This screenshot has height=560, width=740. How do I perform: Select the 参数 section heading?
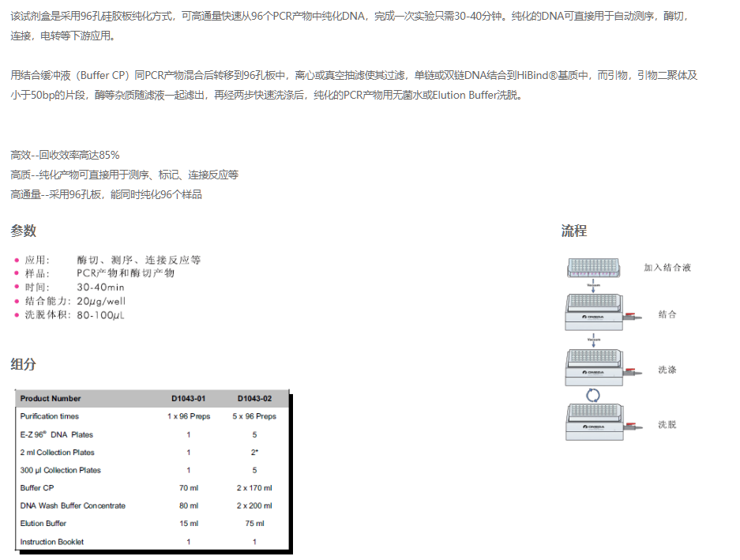click(x=23, y=231)
